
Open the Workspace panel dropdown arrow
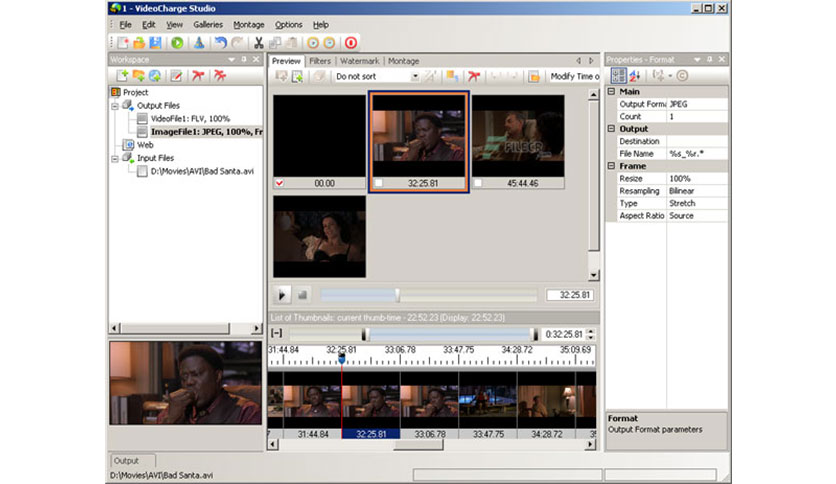pos(231,59)
